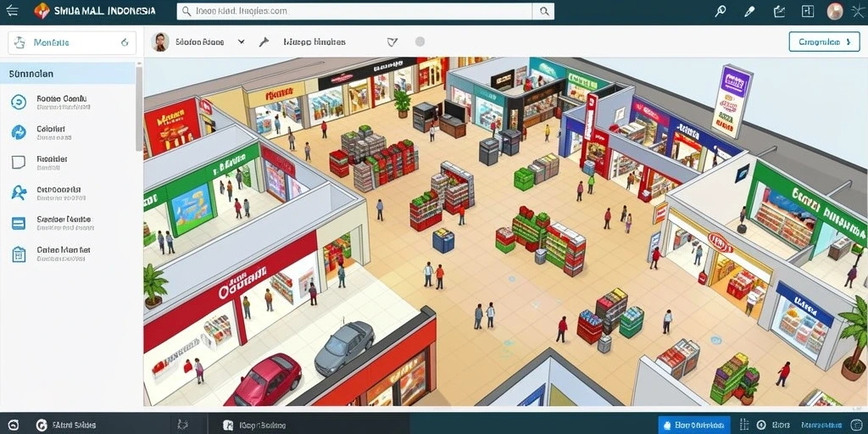Select the magnifier tool in header
Screen dimensions: 868x434
[x=721, y=11]
